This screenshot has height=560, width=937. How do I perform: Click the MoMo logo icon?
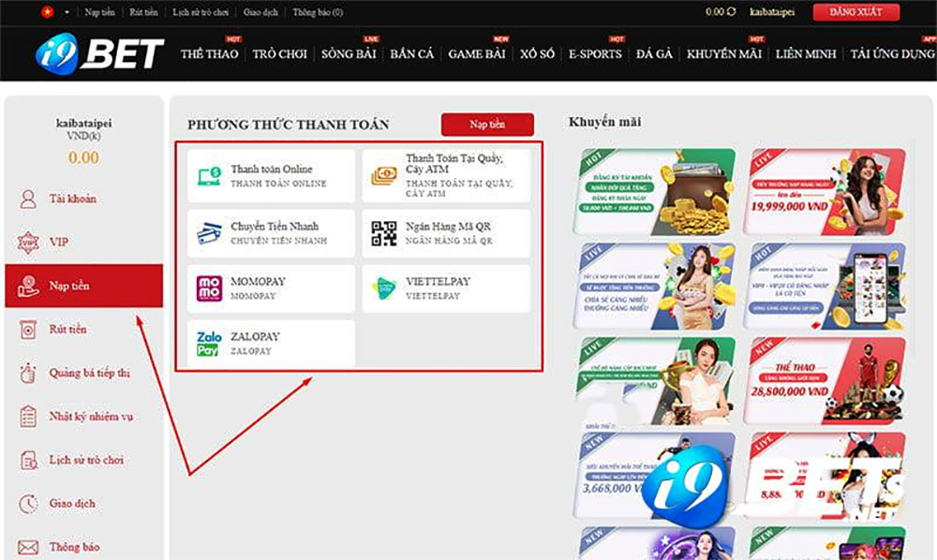209,288
